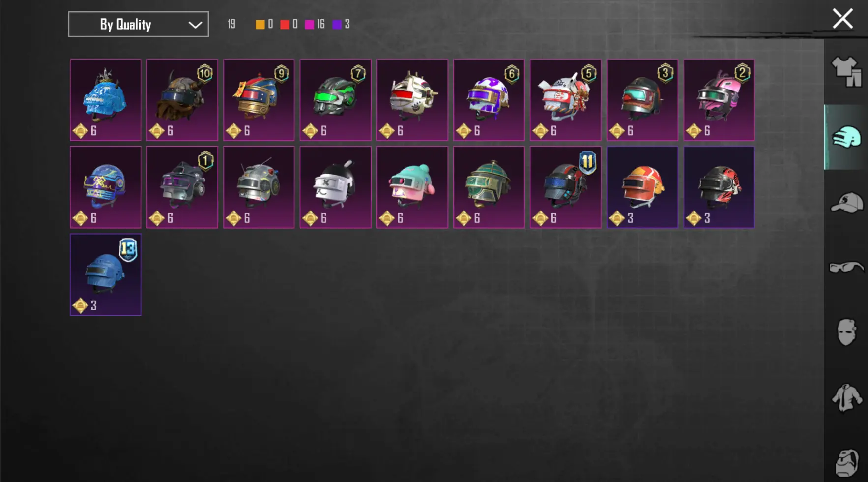The image size is (868, 482).
Task: Select the red quality filter swatch
Action: click(x=285, y=24)
